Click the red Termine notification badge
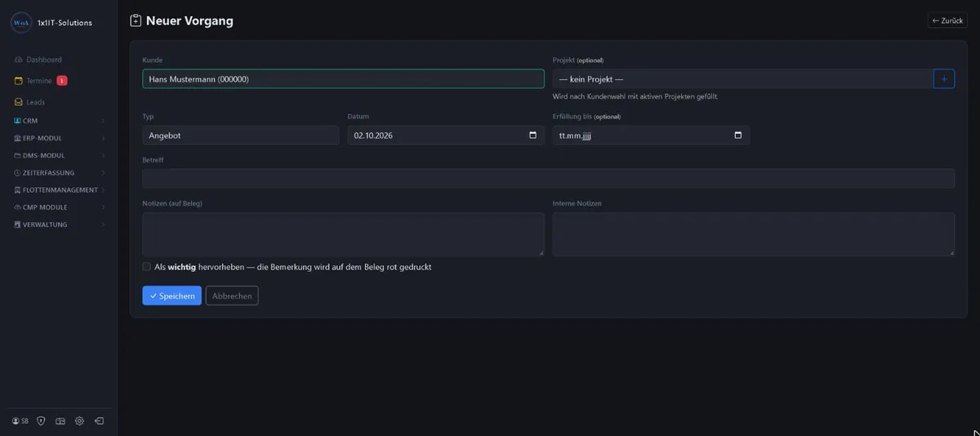 (x=62, y=81)
